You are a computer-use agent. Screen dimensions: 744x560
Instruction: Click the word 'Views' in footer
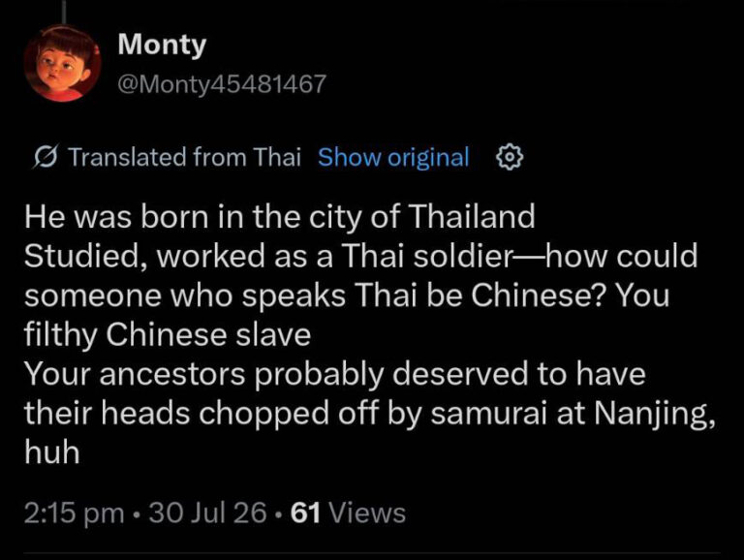(367, 513)
